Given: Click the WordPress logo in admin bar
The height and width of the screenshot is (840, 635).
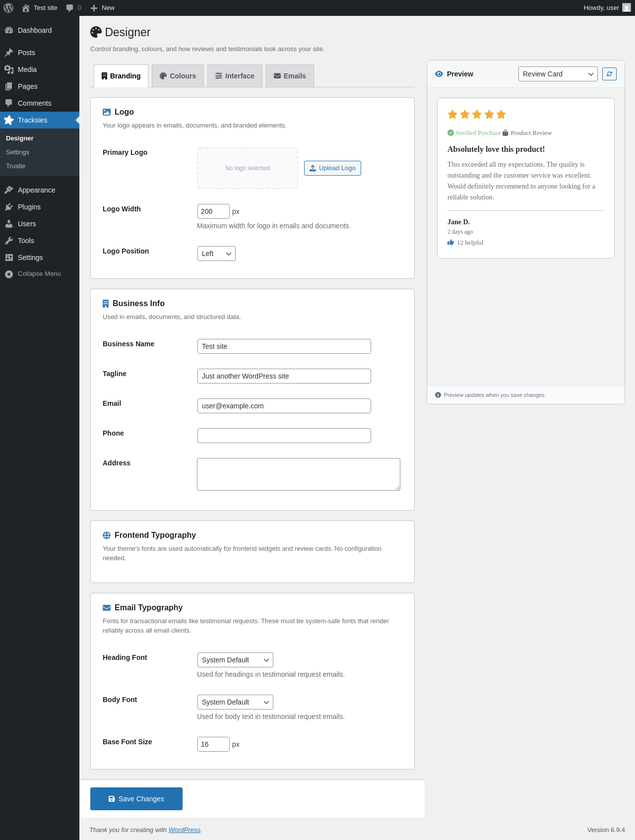Looking at the screenshot, I should 8,8.
